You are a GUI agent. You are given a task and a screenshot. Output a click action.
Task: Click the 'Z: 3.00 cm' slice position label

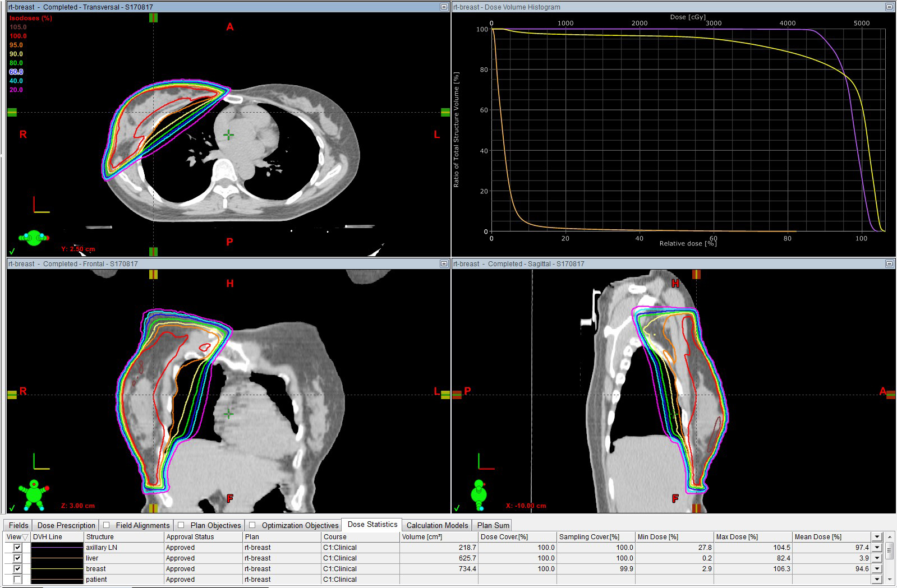click(78, 506)
